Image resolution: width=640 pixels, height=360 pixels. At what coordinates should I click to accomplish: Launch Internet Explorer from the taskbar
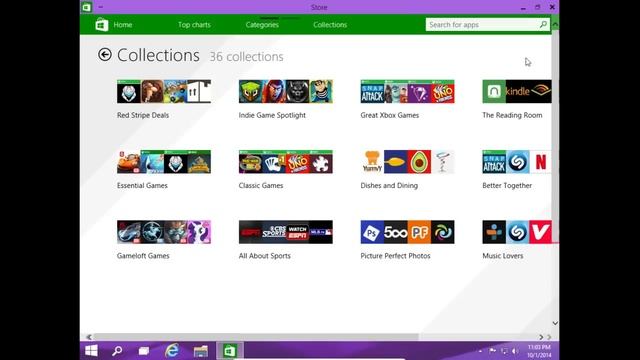coord(172,351)
